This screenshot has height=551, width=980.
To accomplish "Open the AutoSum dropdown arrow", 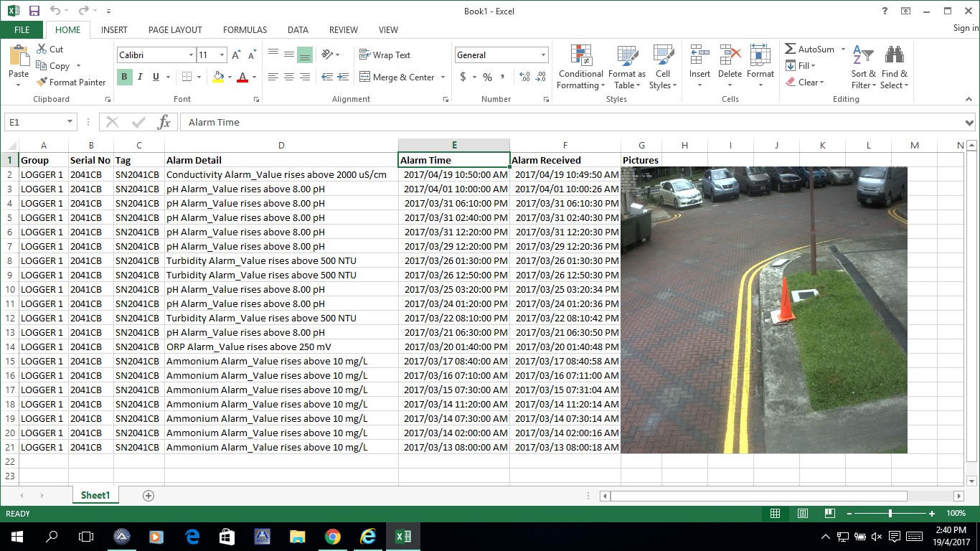I will 843,50.
